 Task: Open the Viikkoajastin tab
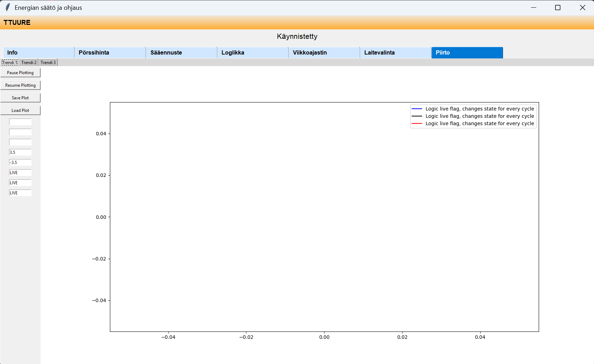click(x=324, y=52)
